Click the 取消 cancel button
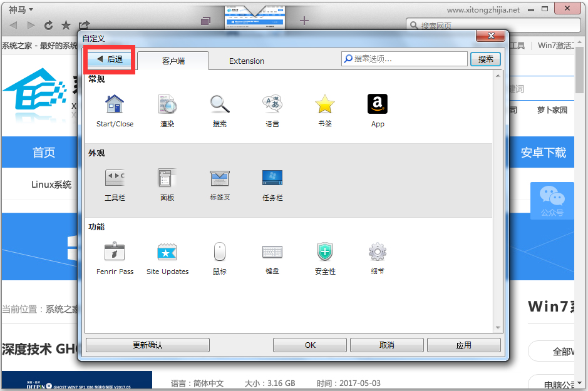Image resolution: width=588 pixels, height=391 pixels. click(x=386, y=345)
